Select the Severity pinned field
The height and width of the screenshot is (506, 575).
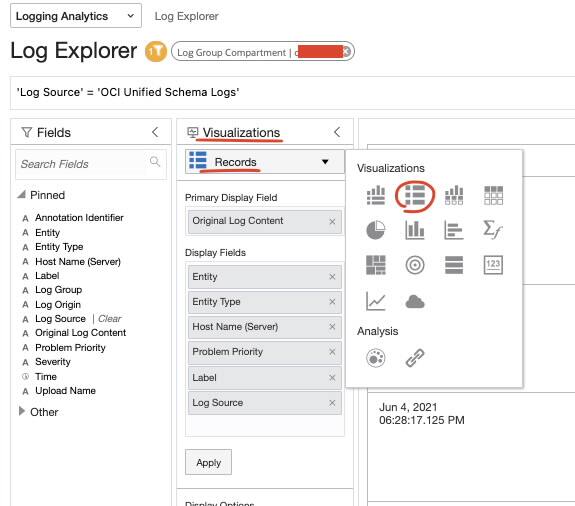tap(53, 362)
